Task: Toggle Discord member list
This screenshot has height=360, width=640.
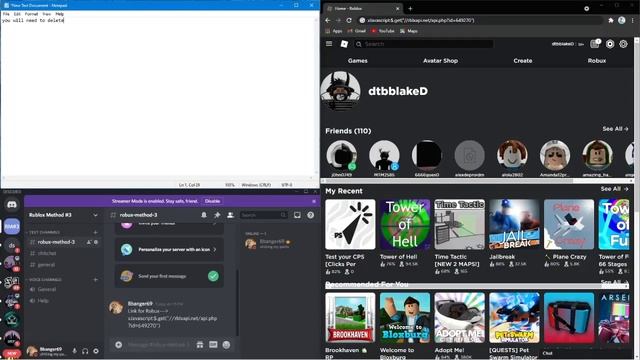Action: (x=230, y=215)
